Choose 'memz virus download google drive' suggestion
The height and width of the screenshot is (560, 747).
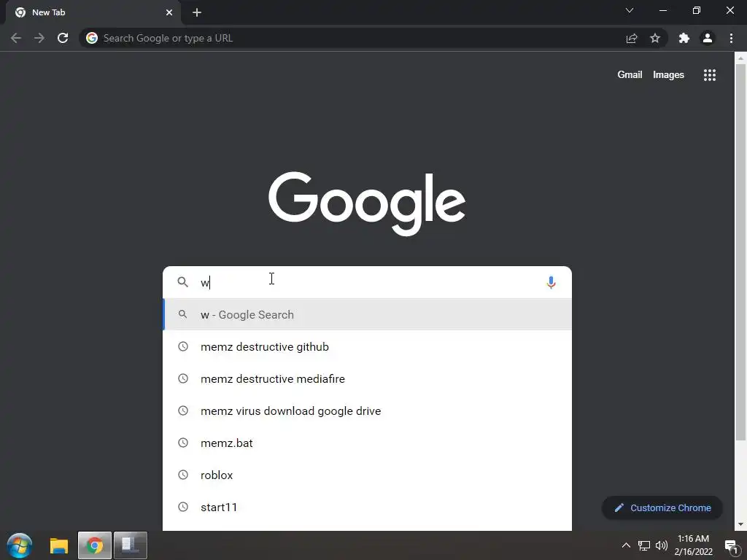367,411
